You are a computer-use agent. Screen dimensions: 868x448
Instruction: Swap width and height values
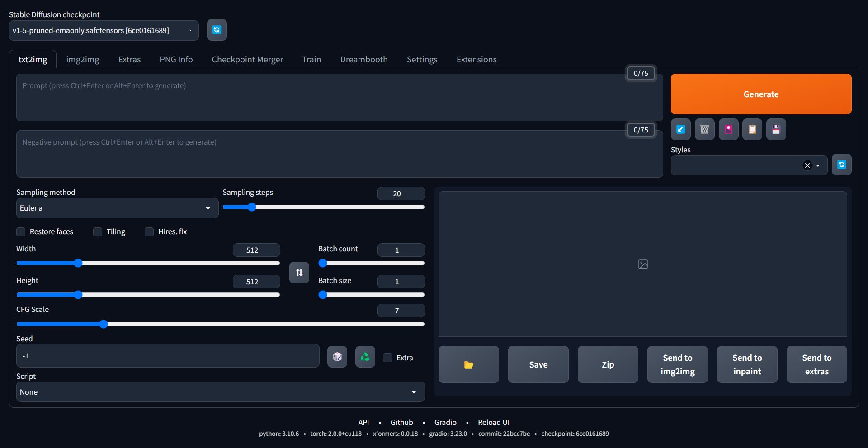click(x=299, y=272)
